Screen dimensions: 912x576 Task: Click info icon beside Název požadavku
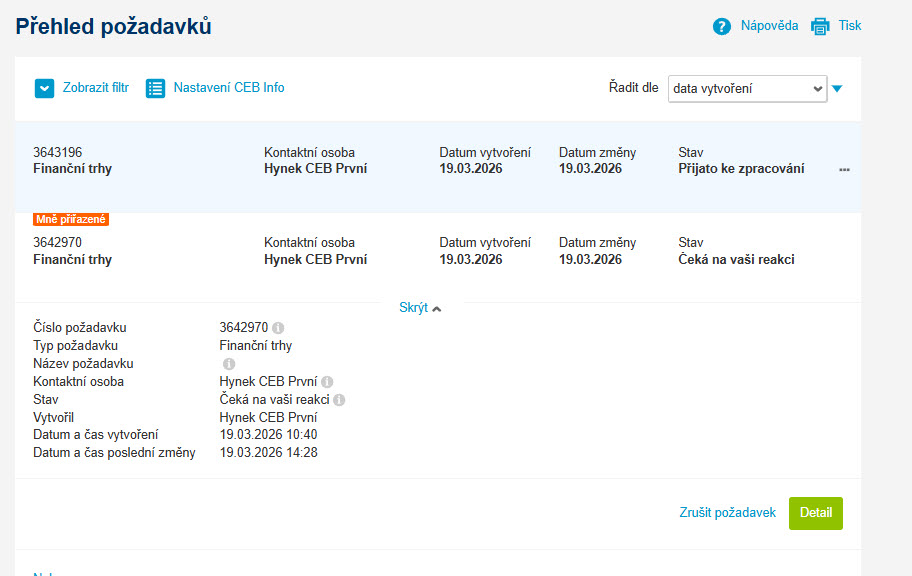pos(229,364)
